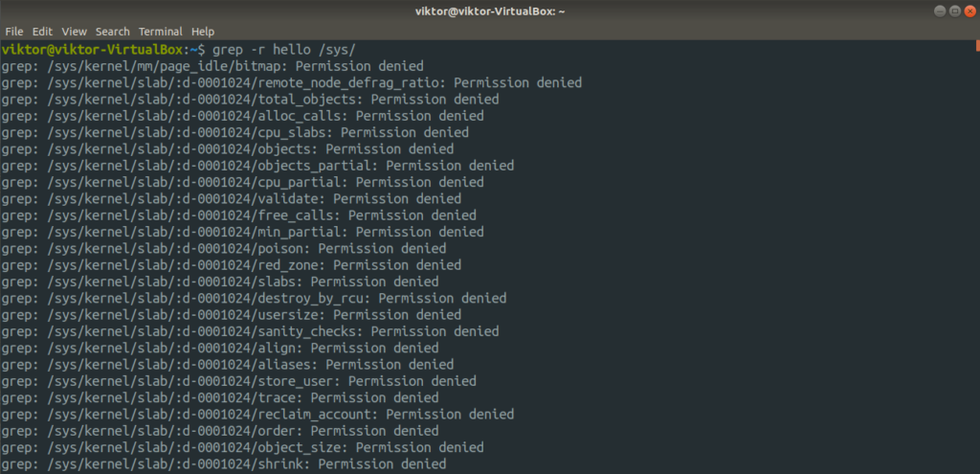The height and width of the screenshot is (474, 980).
Task: Click the orange scrollbar thumb
Action: coord(977,46)
